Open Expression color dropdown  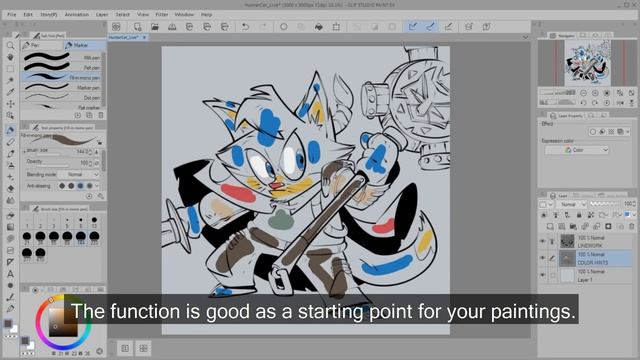tap(576, 150)
